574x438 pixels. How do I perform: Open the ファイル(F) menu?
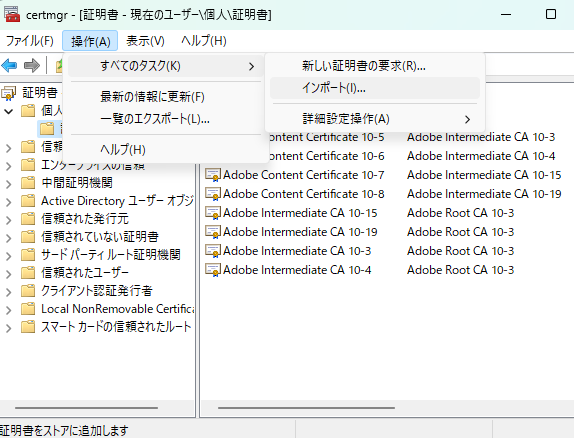[x=30, y=41]
